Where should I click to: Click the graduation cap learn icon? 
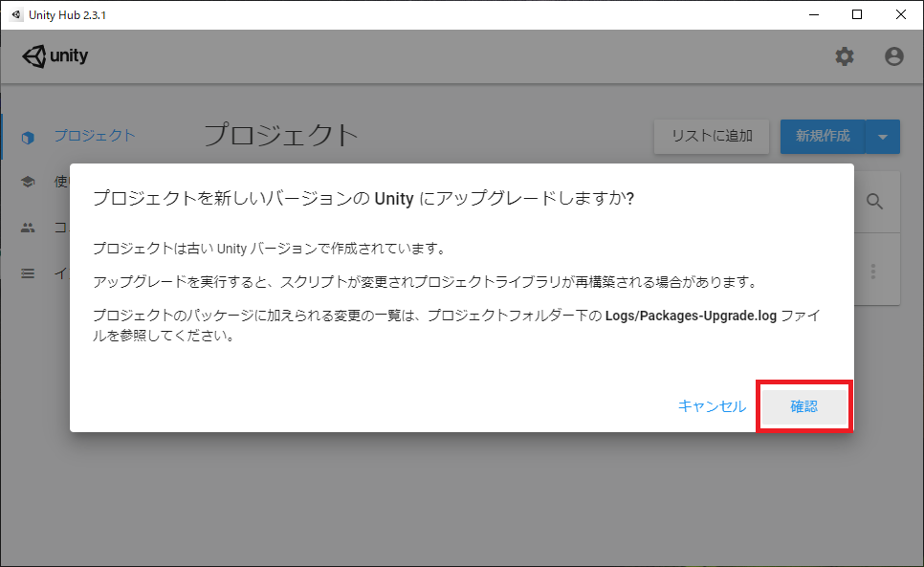coord(28,182)
